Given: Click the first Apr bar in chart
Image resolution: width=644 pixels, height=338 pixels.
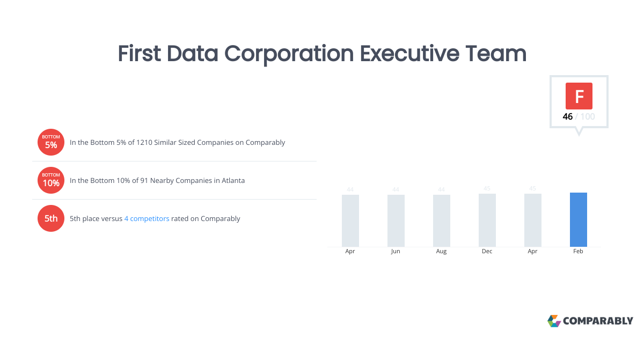Looking at the screenshot, I should pyautogui.click(x=350, y=221).
